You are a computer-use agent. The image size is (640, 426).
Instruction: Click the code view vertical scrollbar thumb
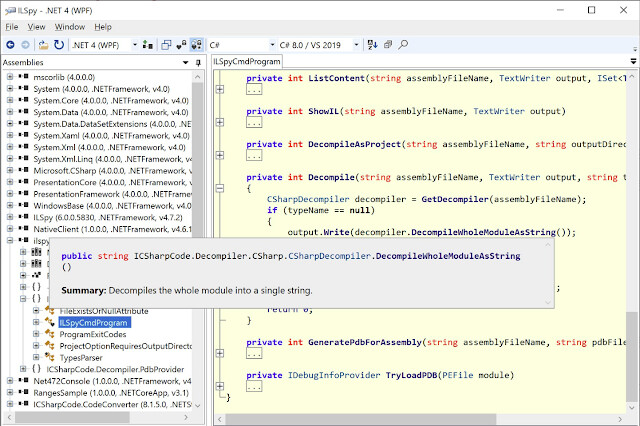pos(631,357)
